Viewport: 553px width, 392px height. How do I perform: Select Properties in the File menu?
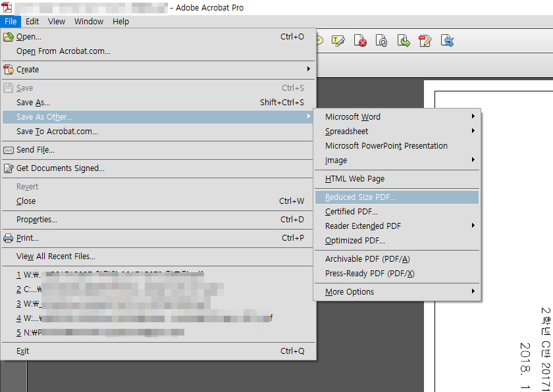click(36, 220)
